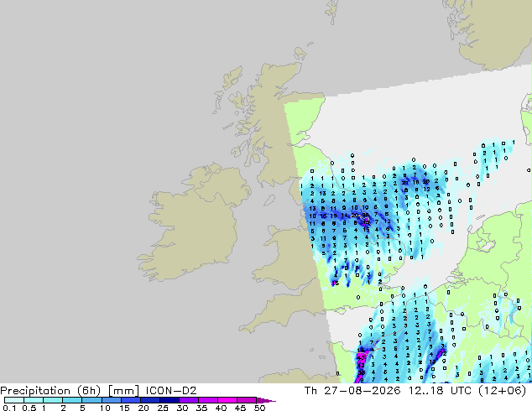The image size is (532, 411).
Task: Select the legend label '50'
Action: coord(259,408)
